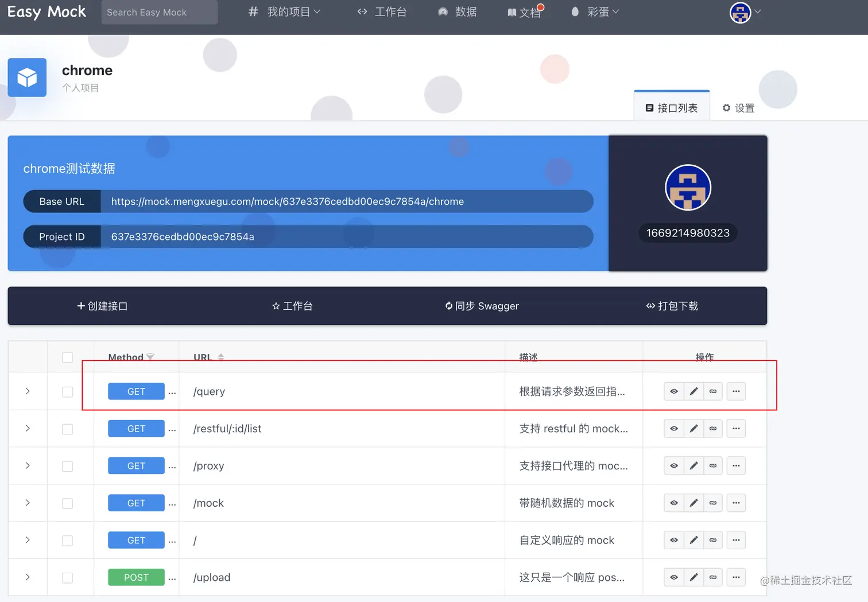
Task: Edit the /restful/:id/list interface
Action: pyautogui.click(x=693, y=429)
